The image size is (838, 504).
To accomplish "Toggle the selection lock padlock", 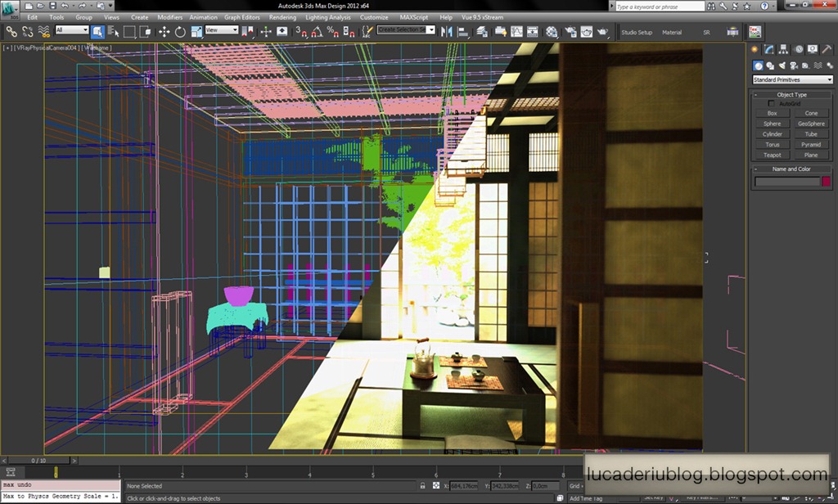I will click(423, 486).
